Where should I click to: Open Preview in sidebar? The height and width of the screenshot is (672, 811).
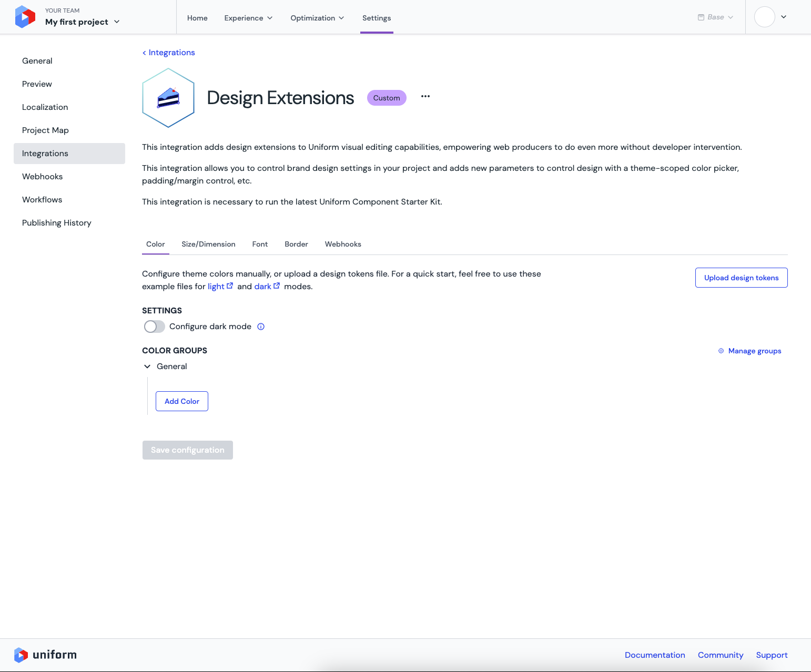tap(69, 84)
